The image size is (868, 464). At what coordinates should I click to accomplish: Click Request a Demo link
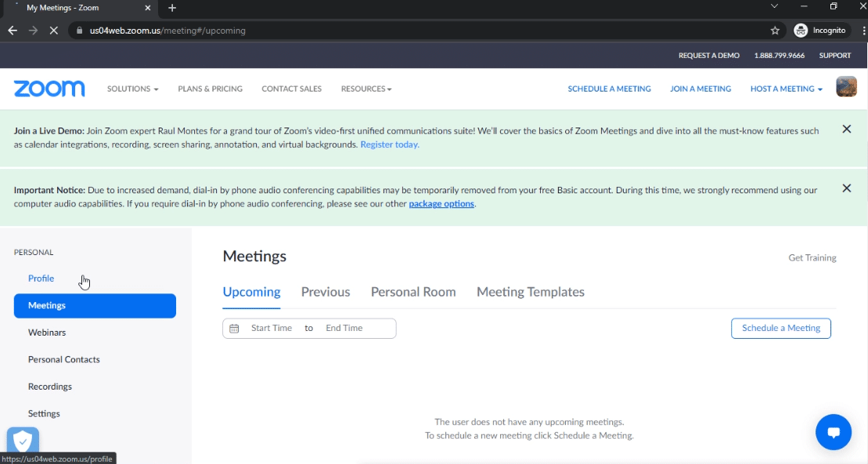point(708,56)
